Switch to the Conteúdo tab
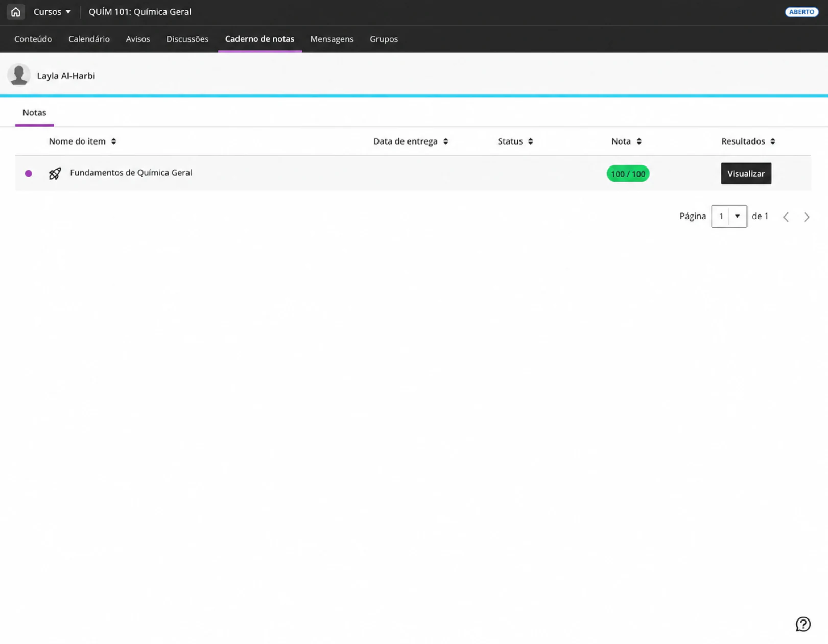The image size is (828, 644). 33,39
